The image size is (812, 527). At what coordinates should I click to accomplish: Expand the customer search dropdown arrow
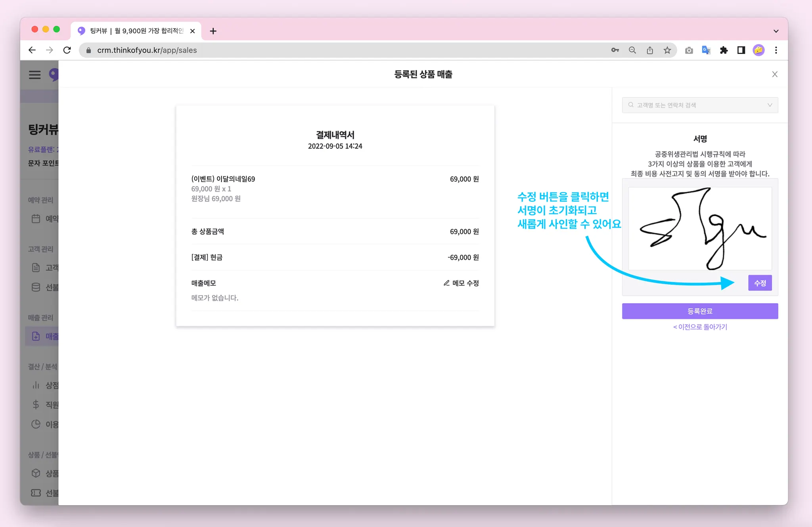770,105
